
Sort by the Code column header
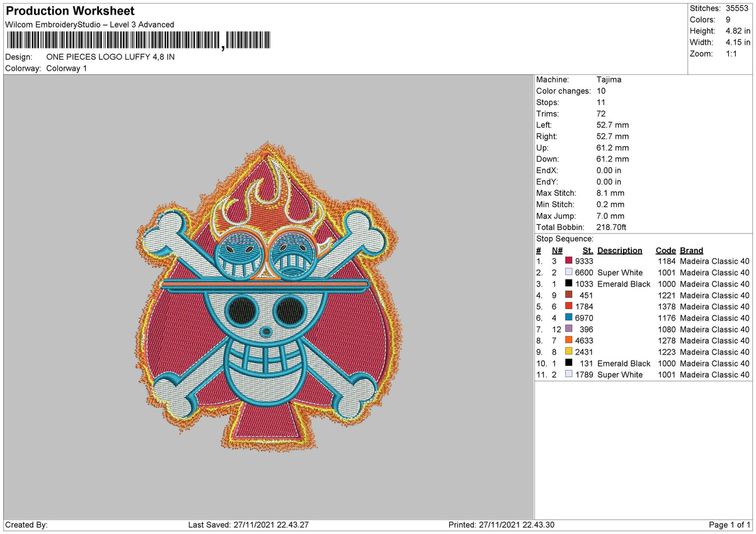666,250
